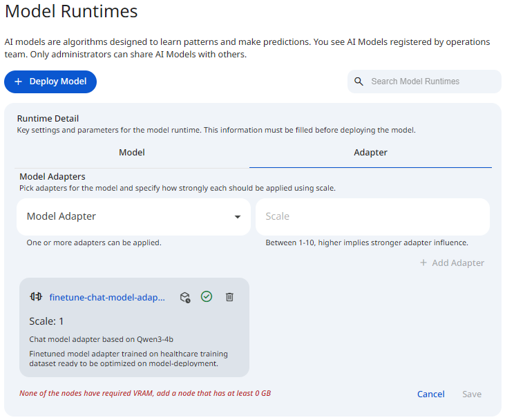Focus the Scale input field

click(372, 217)
